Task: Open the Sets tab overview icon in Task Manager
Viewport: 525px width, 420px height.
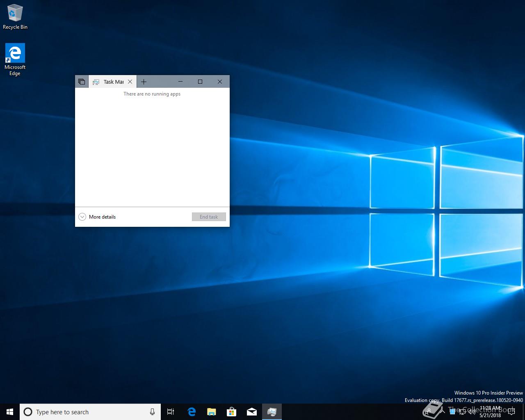Action: coord(82,82)
